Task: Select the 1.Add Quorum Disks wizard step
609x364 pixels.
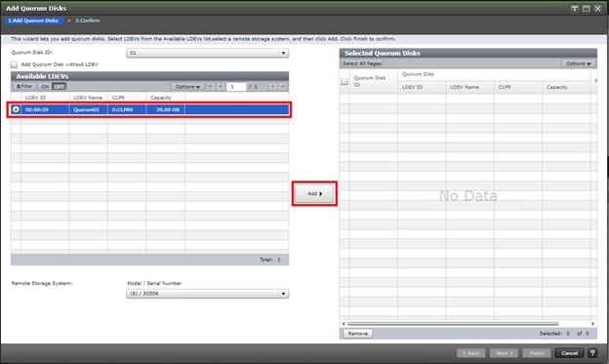Action: pyautogui.click(x=33, y=20)
